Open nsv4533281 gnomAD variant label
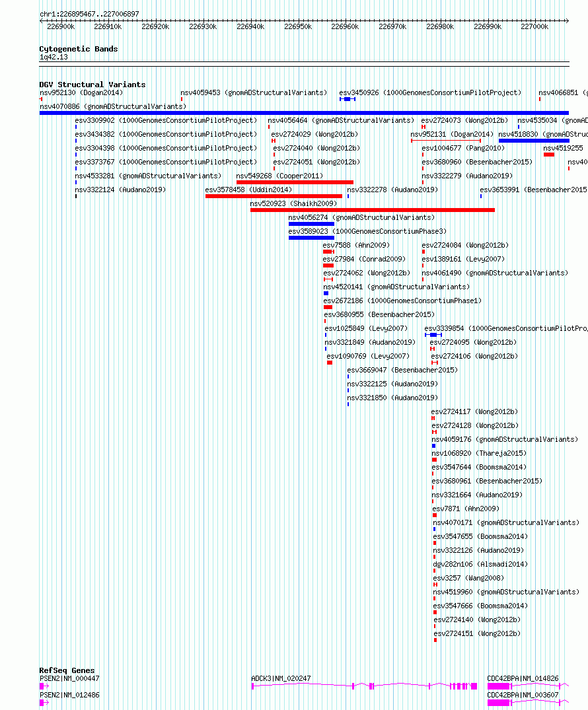This screenshot has height=710, width=588. [x=148, y=176]
